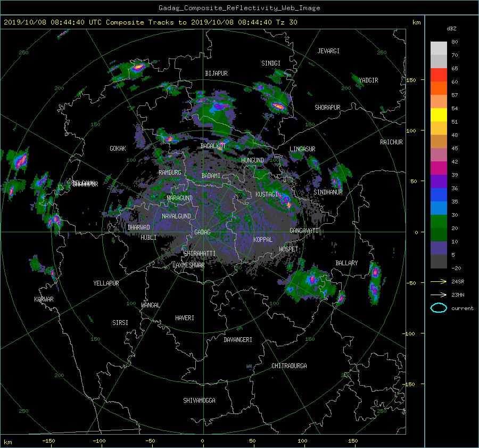Click the RAMDURG city label
This screenshot has height=448, width=479.
(x=170, y=173)
